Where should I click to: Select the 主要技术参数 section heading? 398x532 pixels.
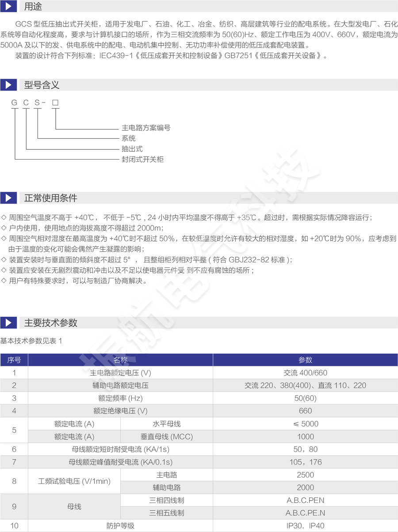coord(50,323)
